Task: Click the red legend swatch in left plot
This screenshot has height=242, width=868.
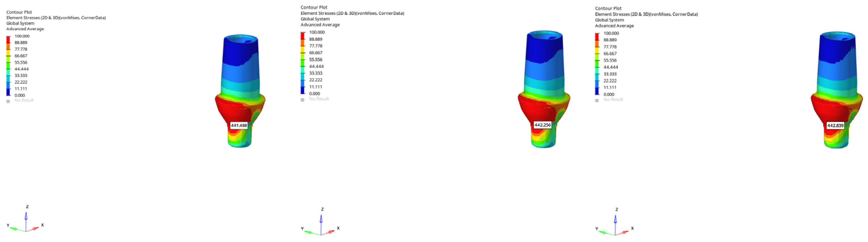Action: 8,40
